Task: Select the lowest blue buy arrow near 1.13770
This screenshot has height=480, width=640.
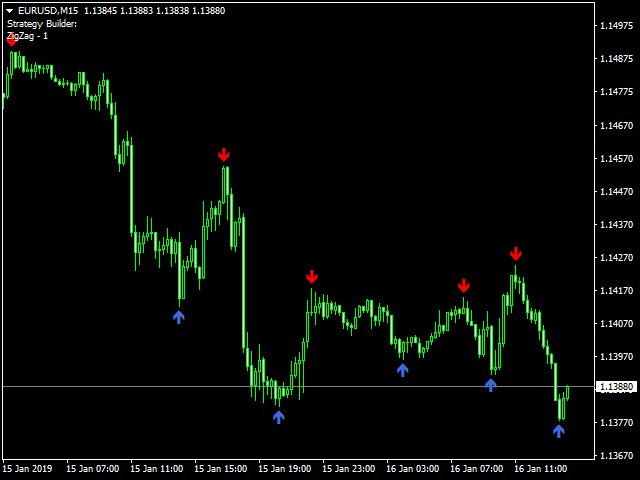Action: 559,431
